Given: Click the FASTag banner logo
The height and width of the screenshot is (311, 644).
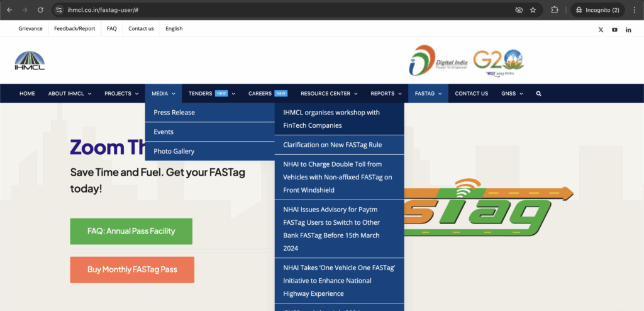Looking at the screenshot, I should tap(489, 208).
